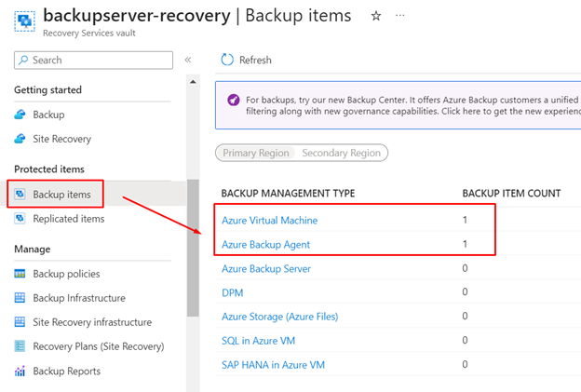Click the count 0 for DPM
Viewport: 581px width, 392px height.
pyautogui.click(x=465, y=292)
